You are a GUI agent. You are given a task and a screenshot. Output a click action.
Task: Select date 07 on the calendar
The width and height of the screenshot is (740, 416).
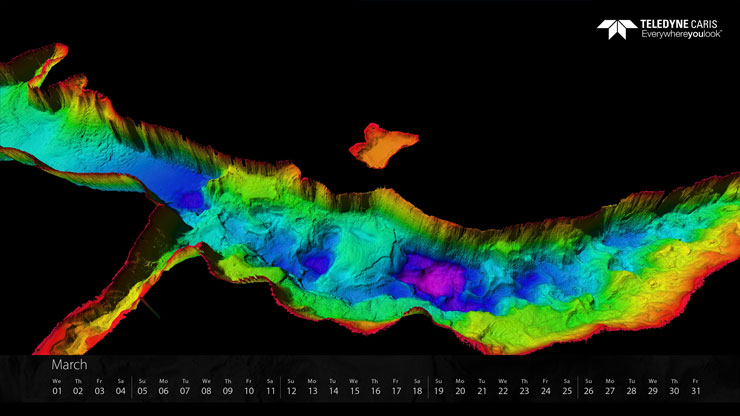185,391
